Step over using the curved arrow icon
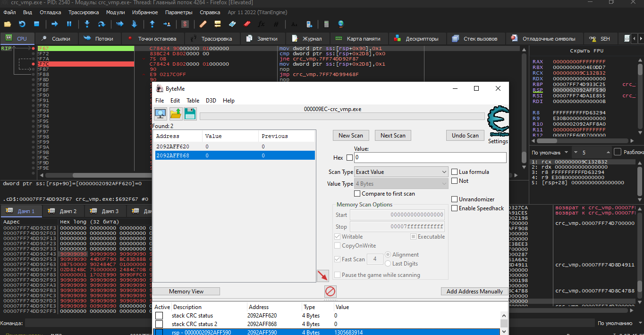Viewport: 644px width, 335px height. pos(101,24)
